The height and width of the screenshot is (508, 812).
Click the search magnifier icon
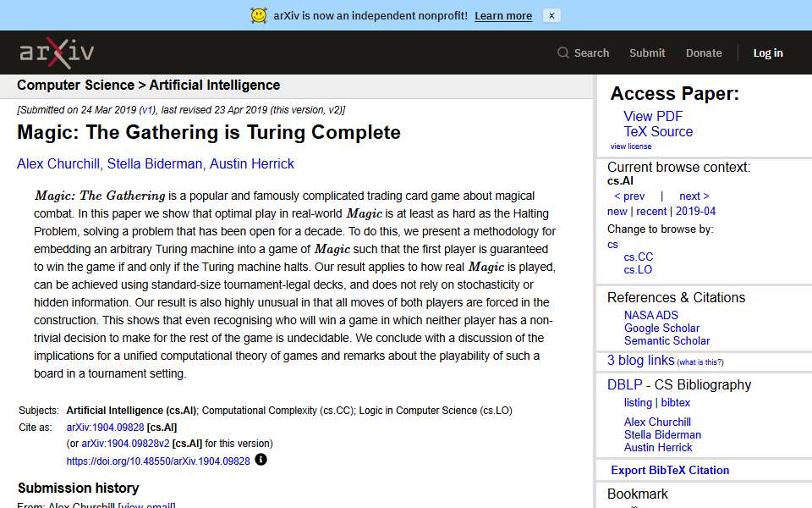[x=563, y=52]
